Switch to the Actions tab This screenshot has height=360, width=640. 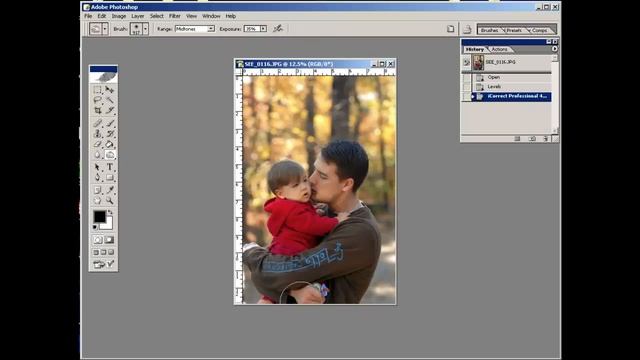pos(499,49)
